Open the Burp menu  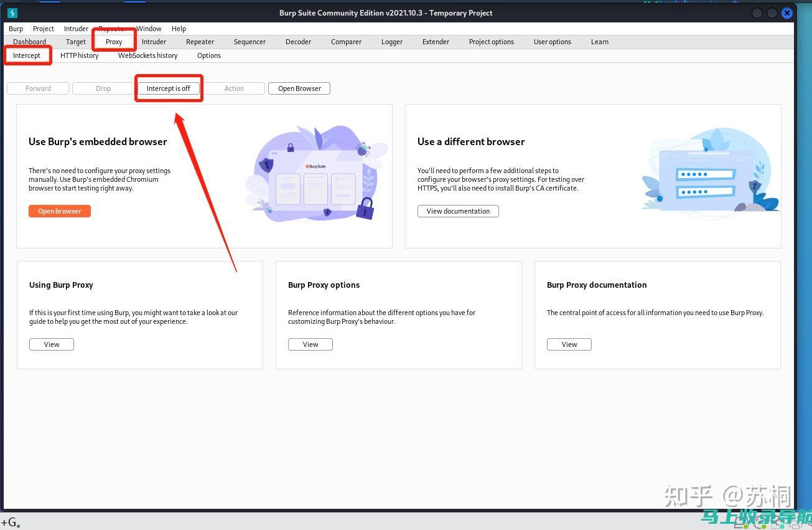tap(16, 29)
